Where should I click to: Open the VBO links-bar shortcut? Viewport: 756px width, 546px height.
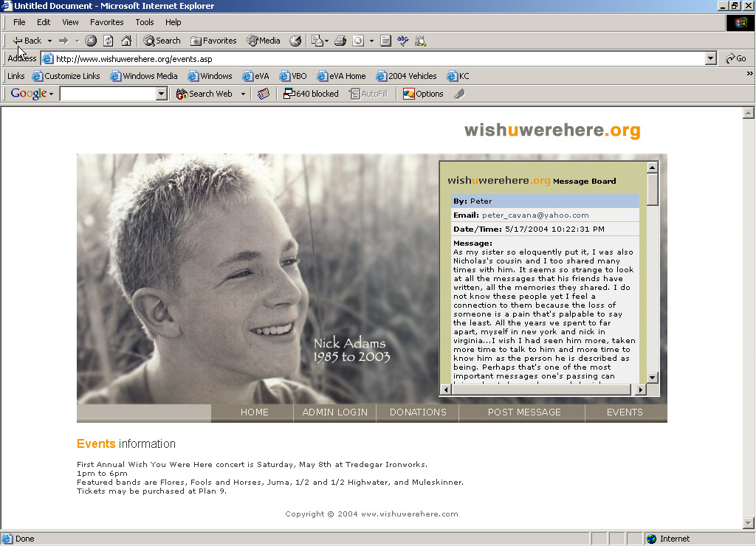[x=293, y=76]
